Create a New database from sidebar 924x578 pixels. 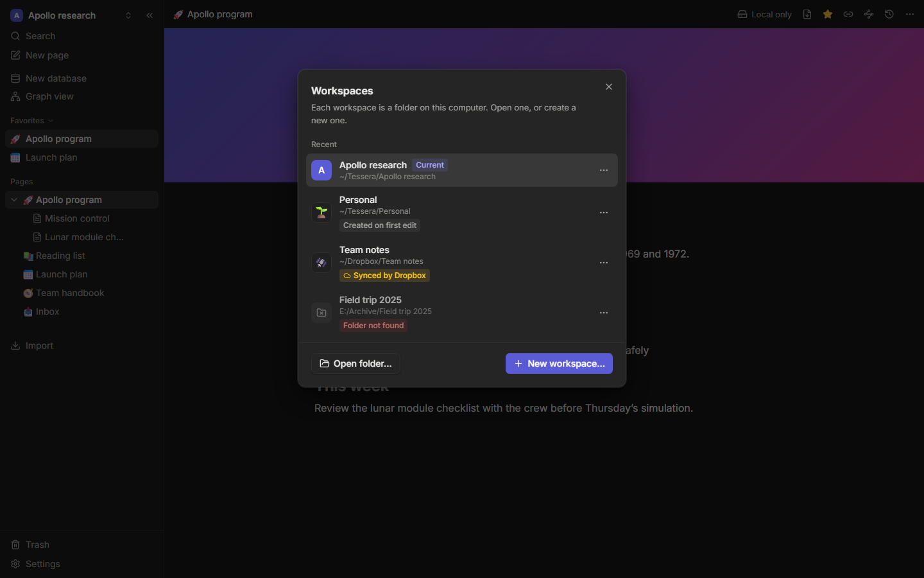coord(81,78)
